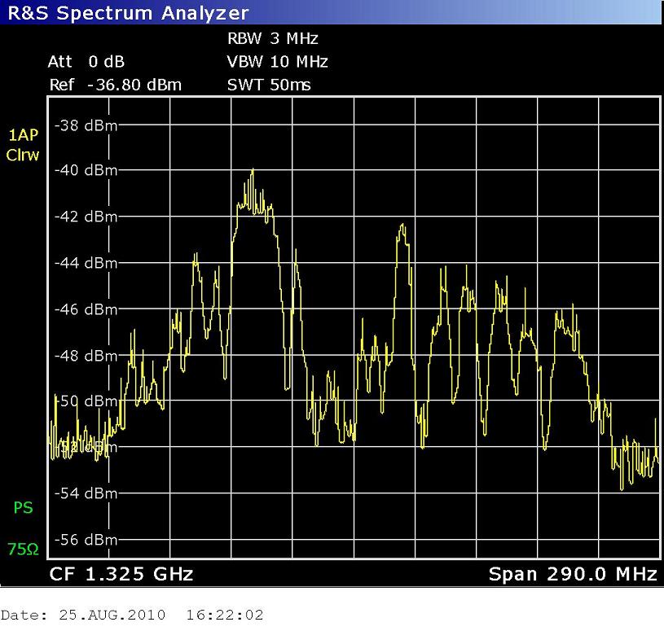The height and width of the screenshot is (644, 664).
Task: Select the Att 0 dB attenuation setting
Action: tap(86, 62)
